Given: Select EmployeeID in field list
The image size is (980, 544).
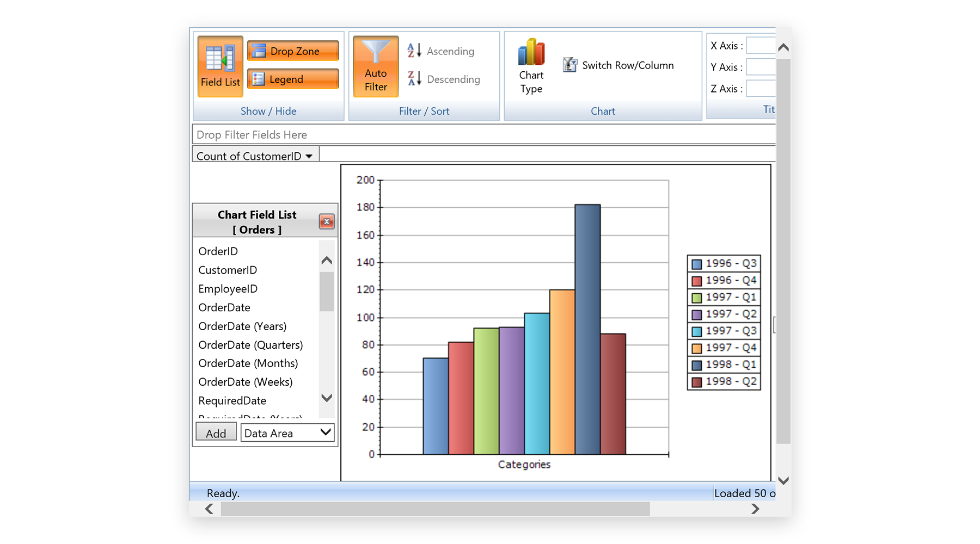Looking at the screenshot, I should 228,289.
